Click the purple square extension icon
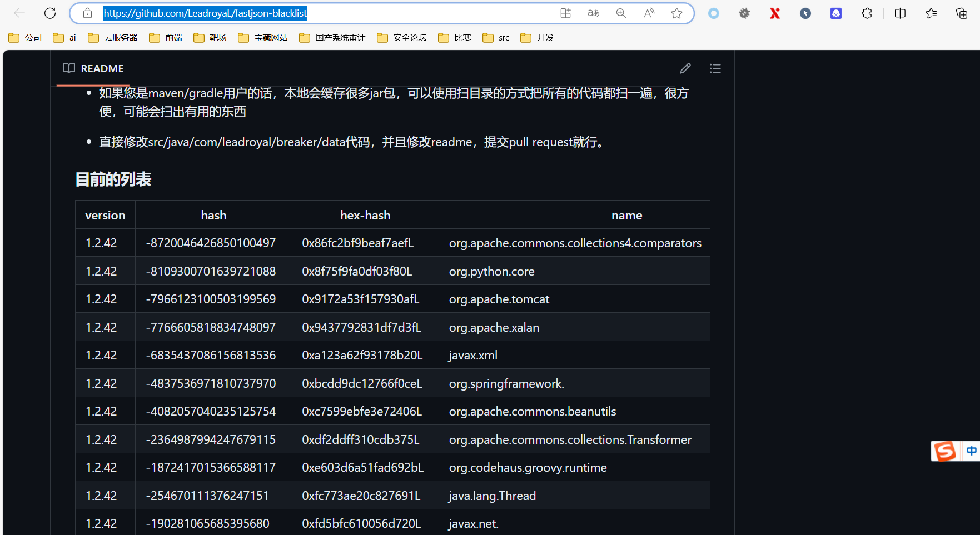This screenshot has width=980, height=535. tap(836, 13)
